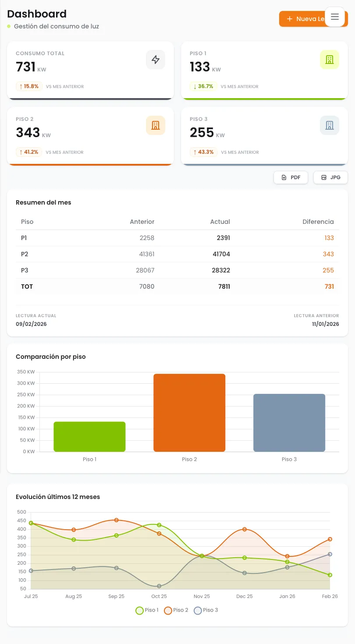Click the Diferencia column header
The image size is (355, 644).
[x=318, y=222]
